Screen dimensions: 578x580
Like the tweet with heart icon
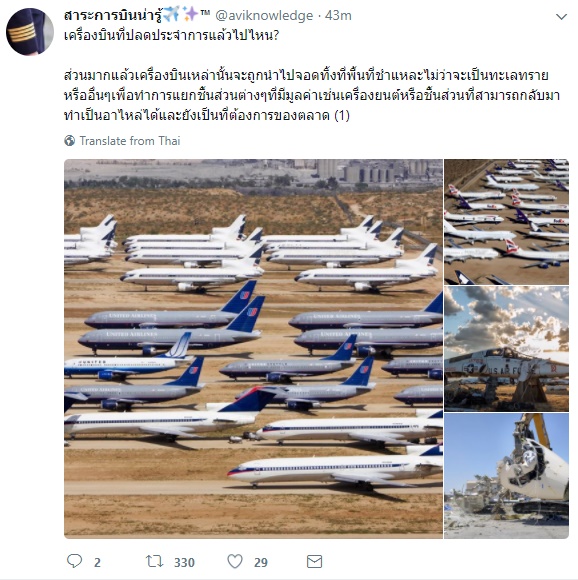[235, 561]
